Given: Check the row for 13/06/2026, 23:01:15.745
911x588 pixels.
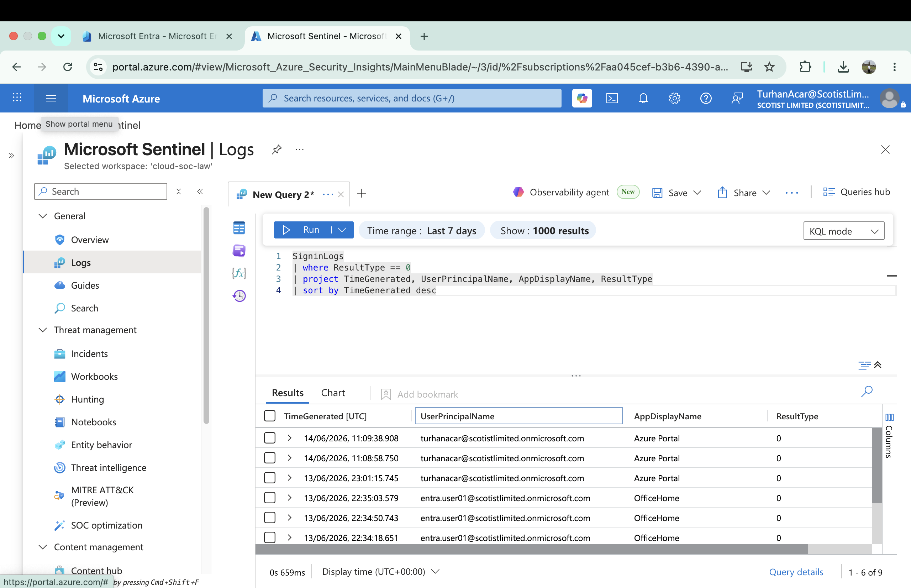Looking at the screenshot, I should (x=270, y=478).
